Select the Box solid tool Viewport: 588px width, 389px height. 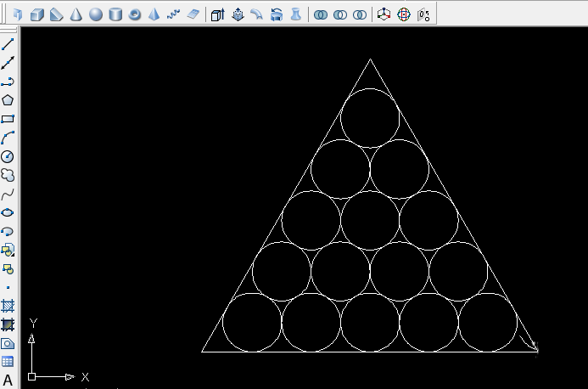[x=37, y=14]
